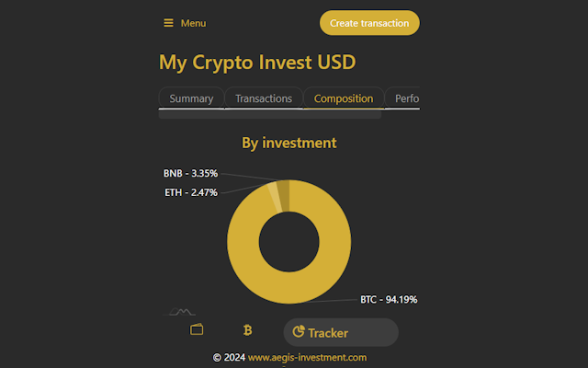Click the BNB slice of the donut chart

[284, 192]
